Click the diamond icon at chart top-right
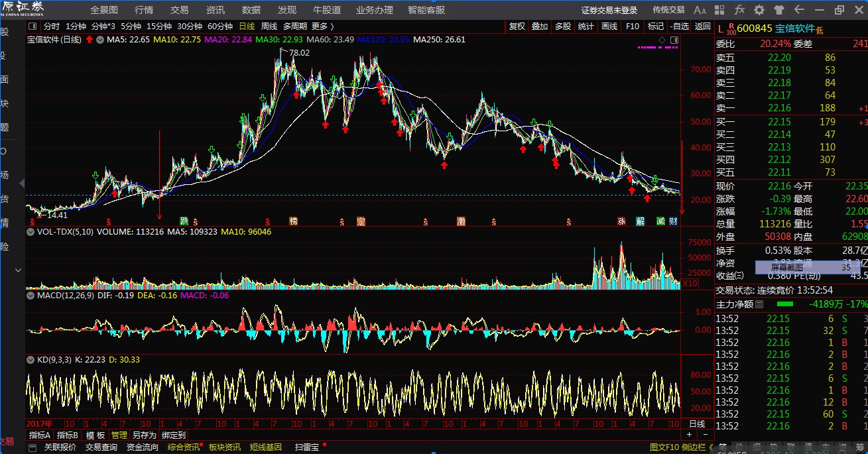 (x=662, y=40)
